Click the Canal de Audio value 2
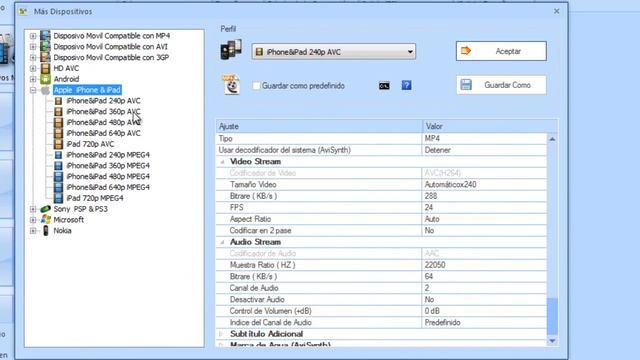Image resolution: width=640 pixels, height=360 pixels. pyautogui.click(x=427, y=288)
